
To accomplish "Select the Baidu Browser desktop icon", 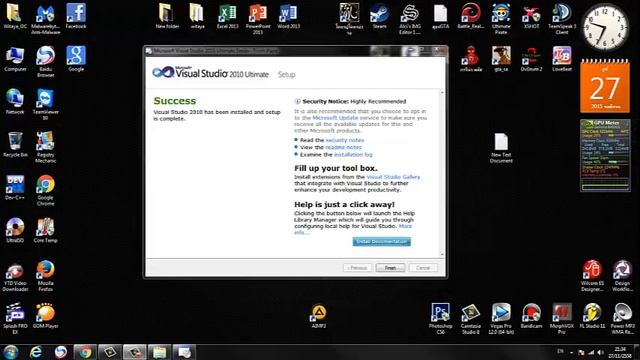I will coord(45,62).
